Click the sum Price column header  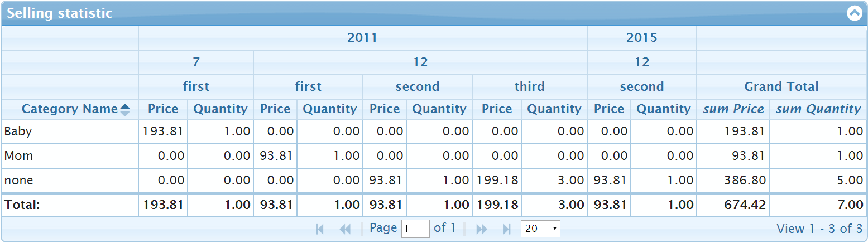pyautogui.click(x=733, y=109)
